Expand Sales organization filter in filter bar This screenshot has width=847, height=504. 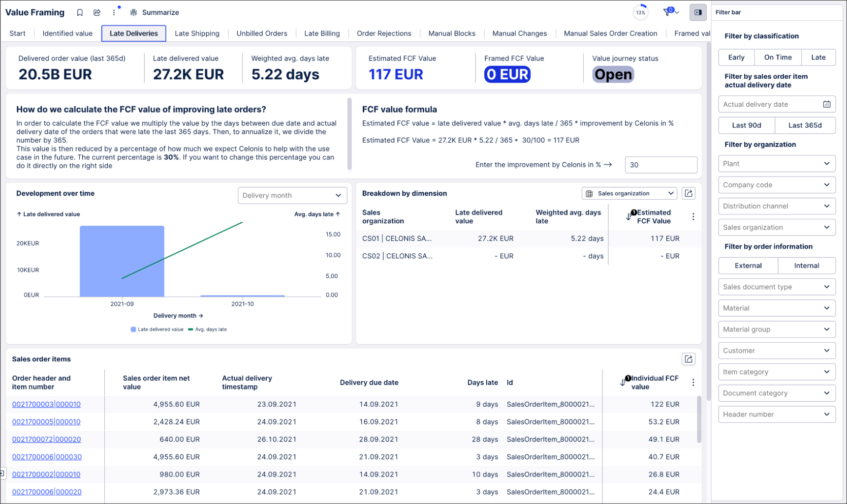click(777, 227)
